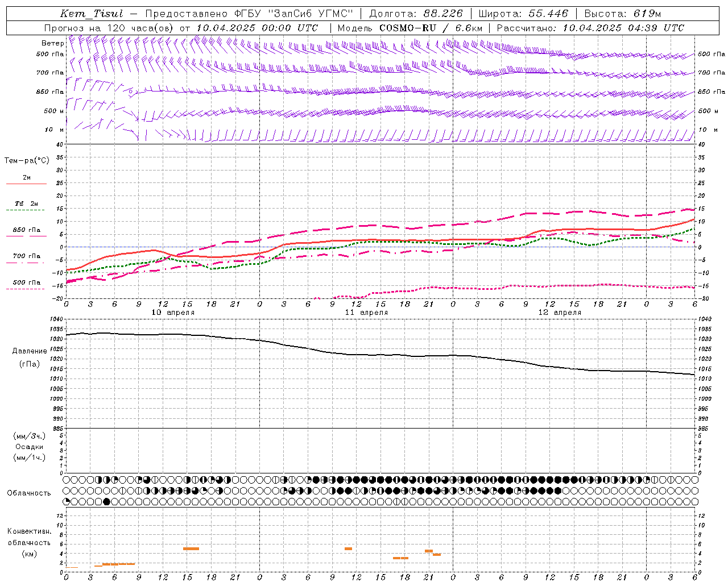Click the (мм/1ч.) precipitation unit label
This screenshot has width=728, height=582.
(29, 458)
